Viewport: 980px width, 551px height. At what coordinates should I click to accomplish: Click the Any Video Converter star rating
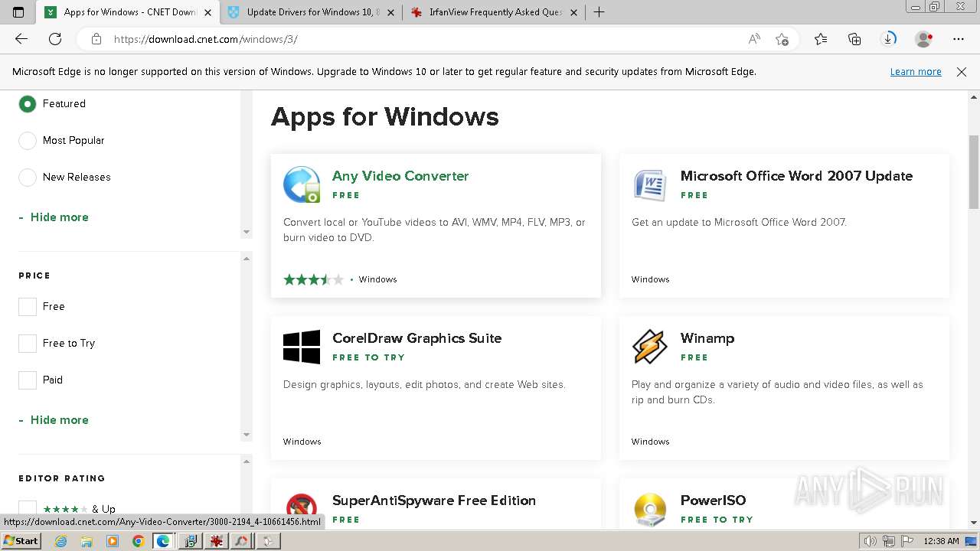[314, 279]
